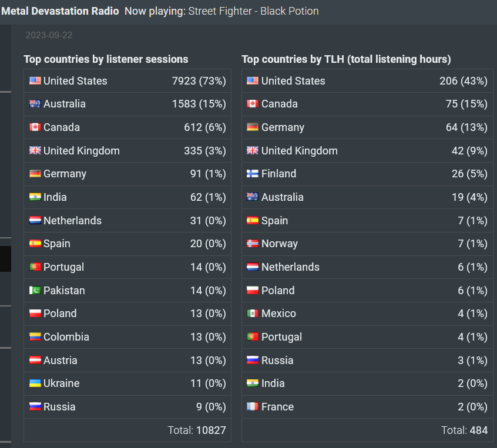Click the 'Top countries by TLH' heading
Image resolution: width=497 pixels, height=448 pixels.
click(x=346, y=59)
